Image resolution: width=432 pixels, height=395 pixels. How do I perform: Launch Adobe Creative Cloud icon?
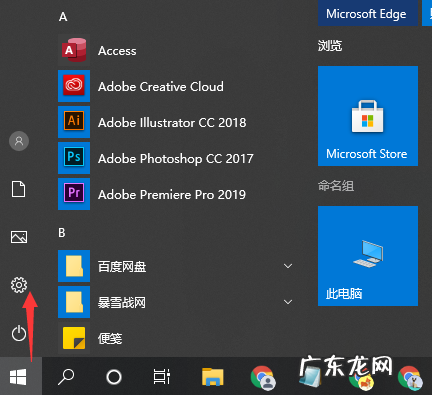74,86
